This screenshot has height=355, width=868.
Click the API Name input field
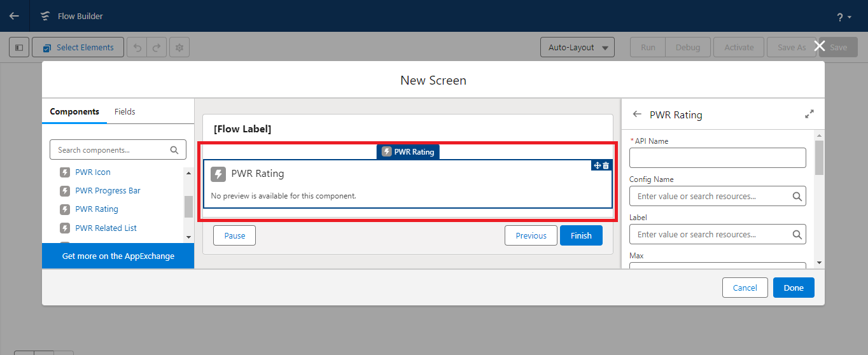718,158
